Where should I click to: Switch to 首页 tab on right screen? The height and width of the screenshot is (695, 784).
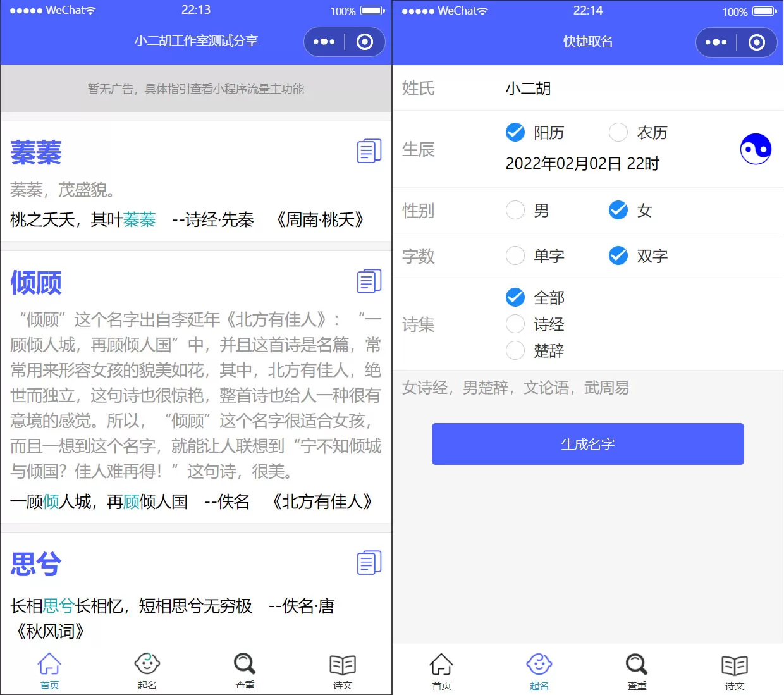[441, 671]
